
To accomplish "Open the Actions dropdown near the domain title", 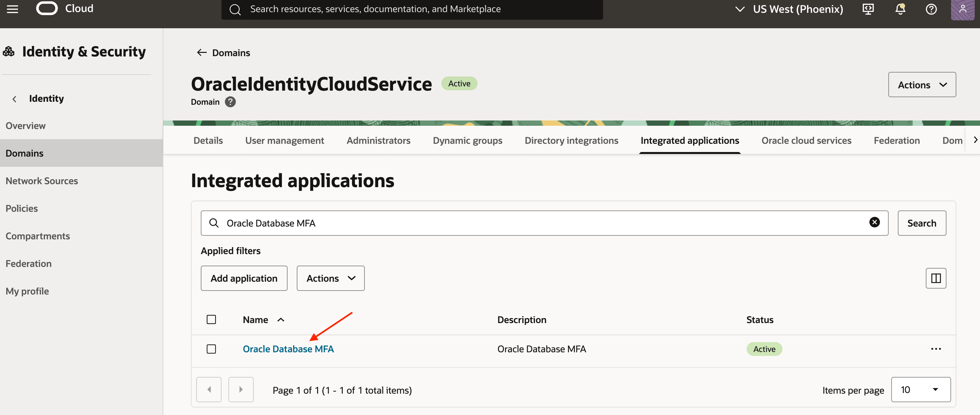I will coord(922,84).
